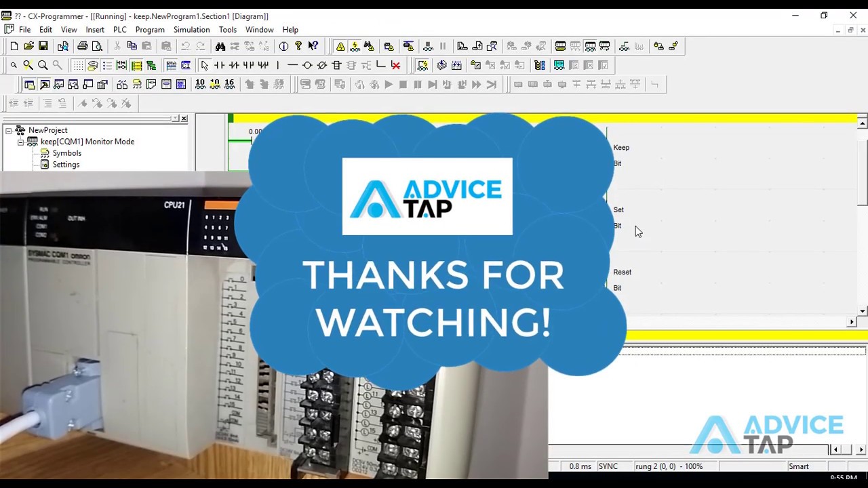Click the diagram vertical scrollbar up arrow
Image resolution: width=868 pixels, height=488 pixels.
point(862,123)
